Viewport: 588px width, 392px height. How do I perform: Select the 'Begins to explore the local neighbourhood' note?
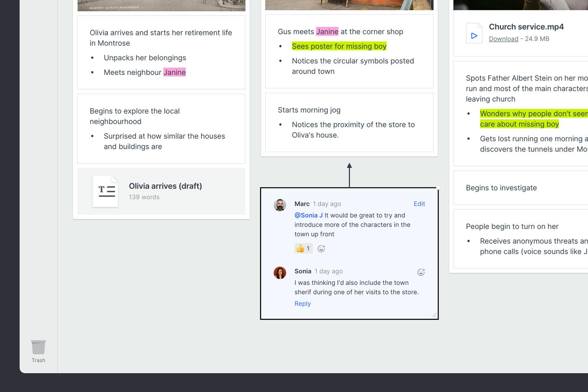point(161,128)
